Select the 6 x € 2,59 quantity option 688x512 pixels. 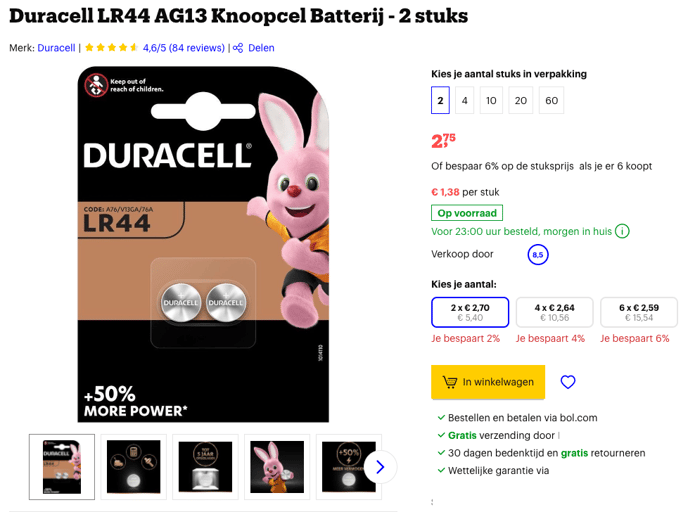point(639,312)
